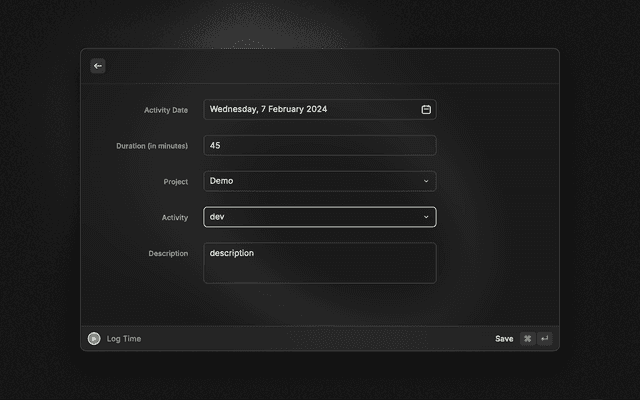
Task: Click the command key shortcut icon
Action: tap(527, 339)
